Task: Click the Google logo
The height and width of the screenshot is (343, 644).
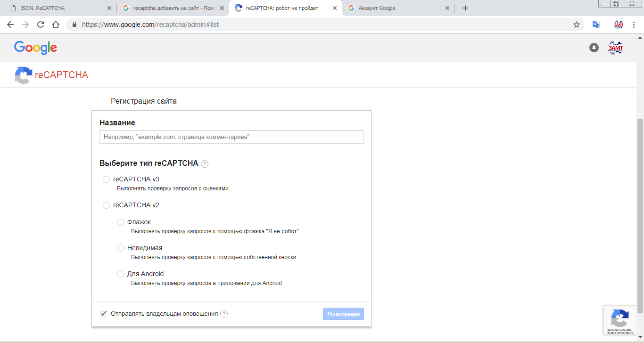Action: [35, 48]
